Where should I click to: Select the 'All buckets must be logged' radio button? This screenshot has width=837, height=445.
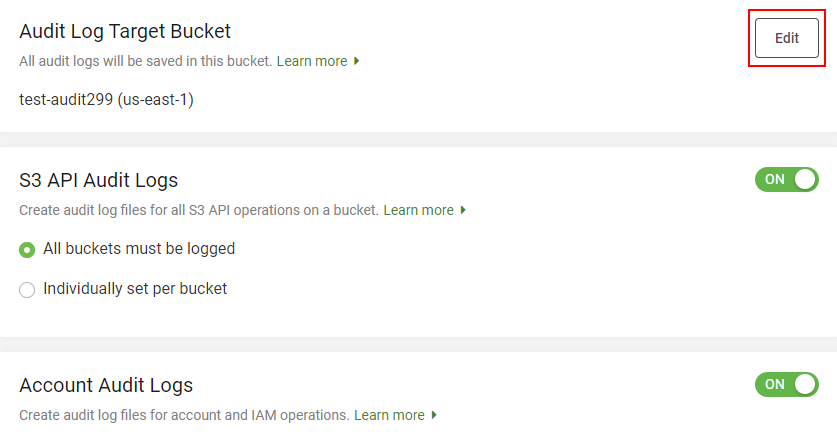point(28,249)
